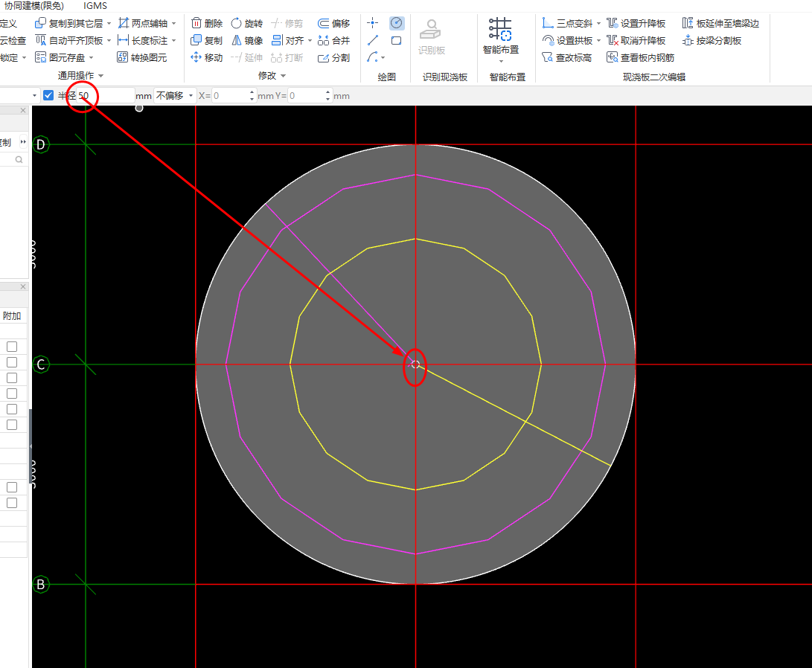Click the 自动平齐顶板 tool

tap(69, 40)
